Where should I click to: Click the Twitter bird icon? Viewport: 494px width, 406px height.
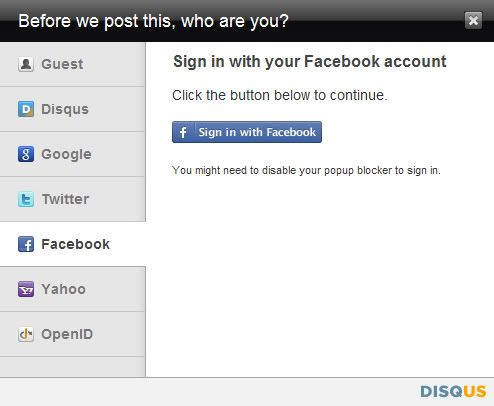click(x=26, y=199)
